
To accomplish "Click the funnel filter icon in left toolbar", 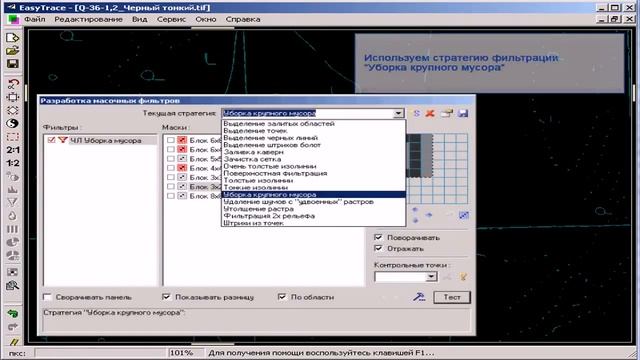I will [x=13, y=202].
